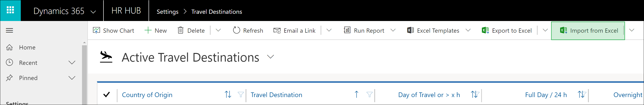The width and height of the screenshot is (644, 105).
Task: Toggle the select-all rows checkmark
Action: (107, 94)
